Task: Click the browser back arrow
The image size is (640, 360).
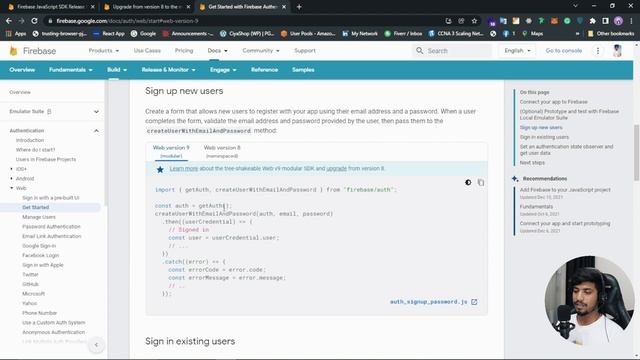Action: coord(9,21)
